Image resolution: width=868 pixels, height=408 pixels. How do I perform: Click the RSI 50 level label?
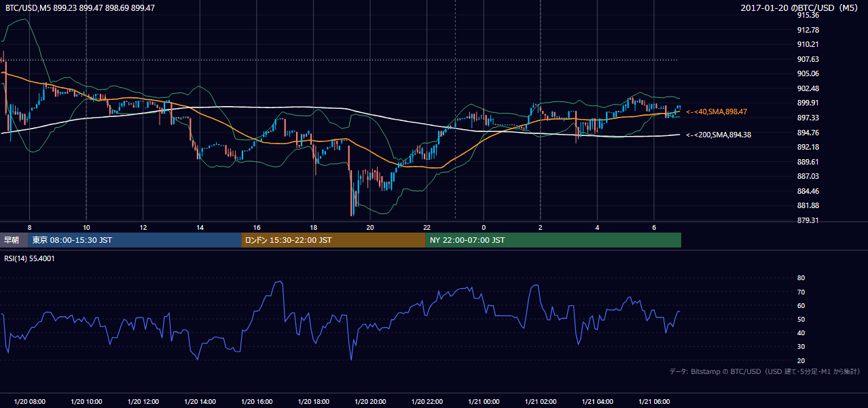click(801, 319)
